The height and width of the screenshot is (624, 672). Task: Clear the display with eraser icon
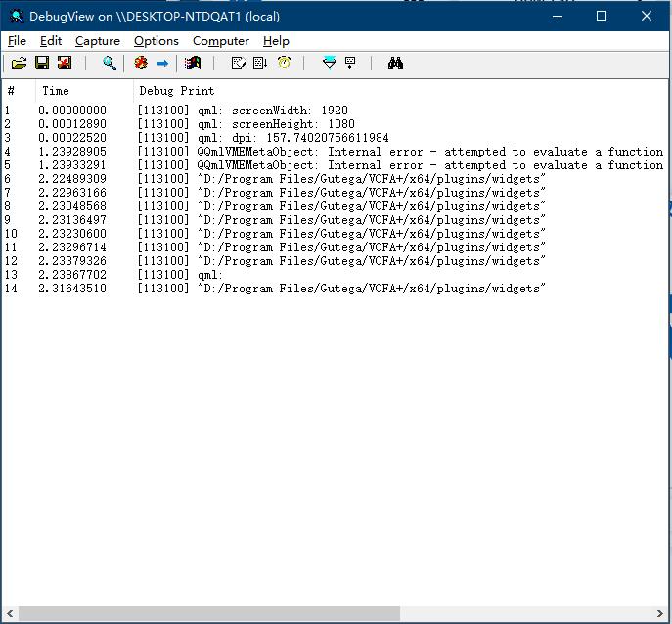[x=238, y=64]
